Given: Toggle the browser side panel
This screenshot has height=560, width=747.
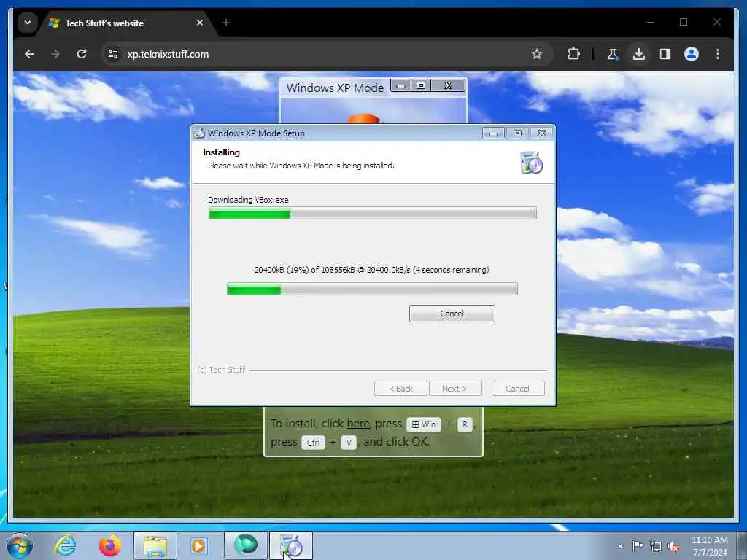Looking at the screenshot, I should 665,54.
